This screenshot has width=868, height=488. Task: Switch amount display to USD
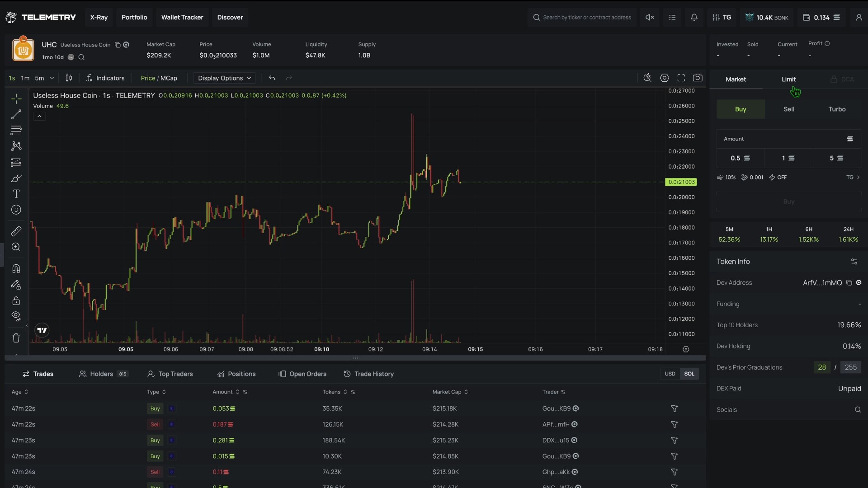(670, 374)
